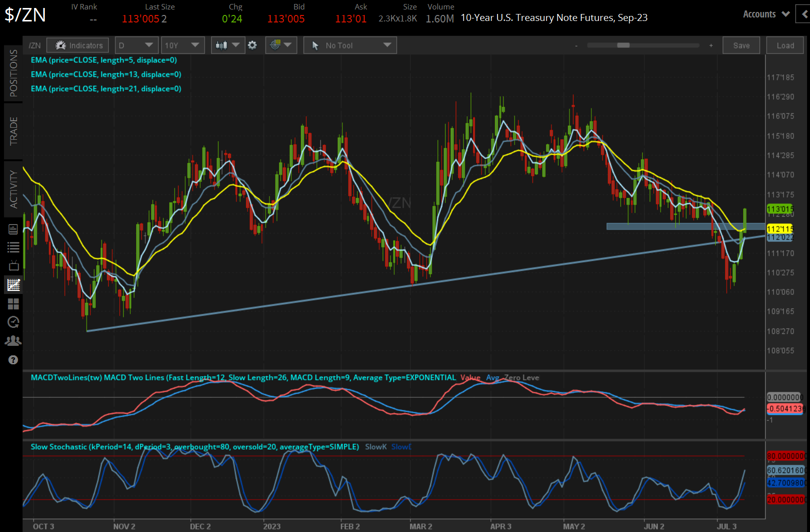Open the watchlist icon in the sidebar
The height and width of the screenshot is (532, 810).
[x=13, y=247]
